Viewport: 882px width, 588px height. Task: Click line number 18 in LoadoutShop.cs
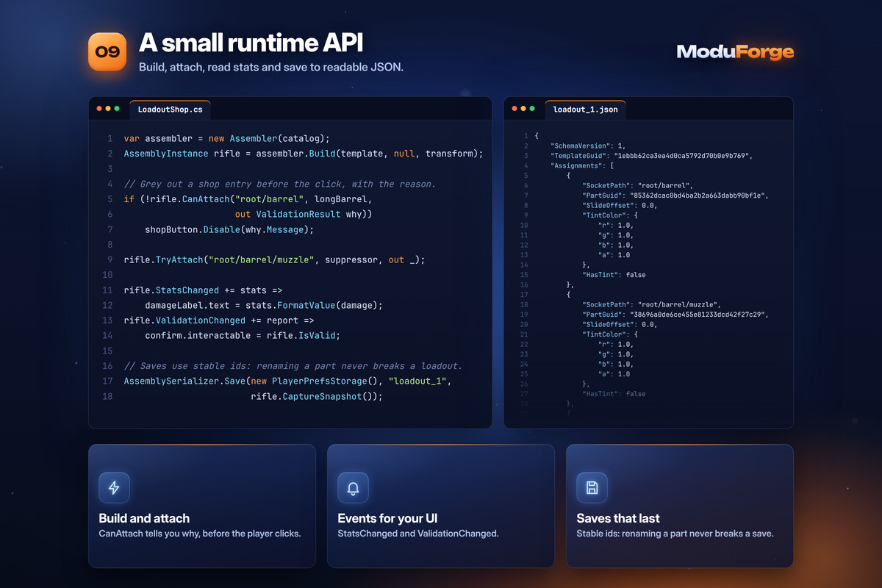pyautogui.click(x=107, y=396)
